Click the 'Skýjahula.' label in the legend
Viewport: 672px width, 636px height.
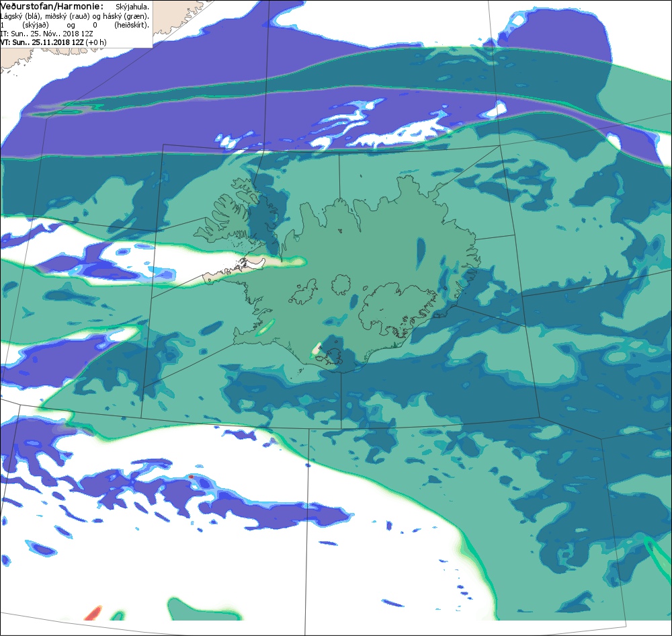point(132,7)
